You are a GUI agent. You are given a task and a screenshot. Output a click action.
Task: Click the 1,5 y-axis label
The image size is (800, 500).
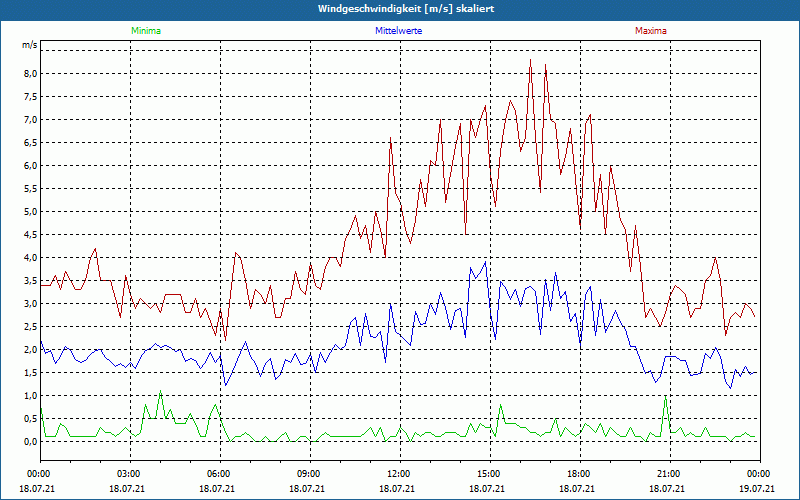pos(31,372)
